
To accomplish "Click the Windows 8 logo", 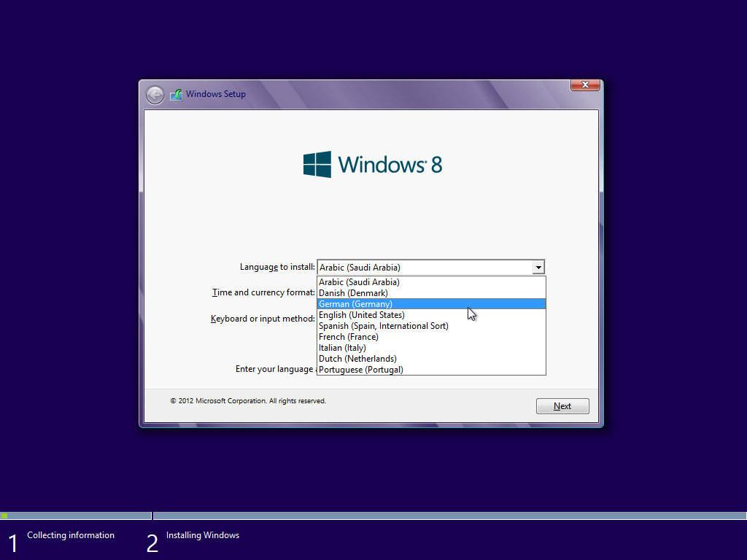I will tap(373, 165).
